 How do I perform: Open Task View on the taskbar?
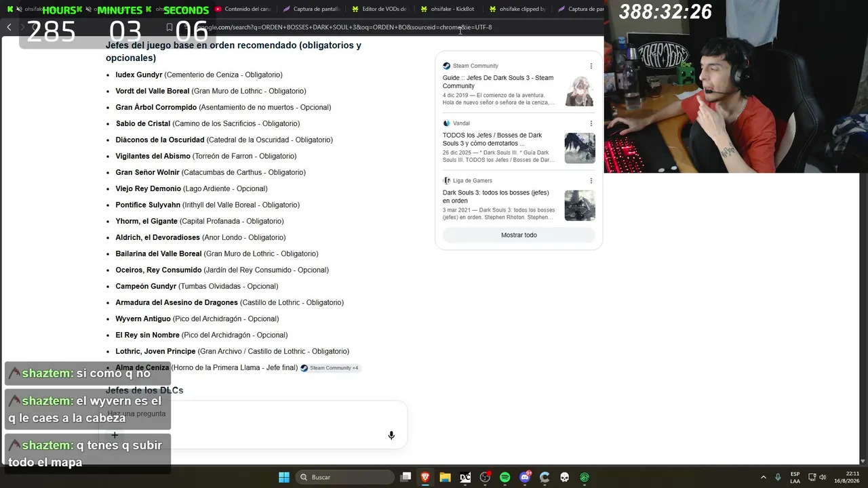coord(406,477)
